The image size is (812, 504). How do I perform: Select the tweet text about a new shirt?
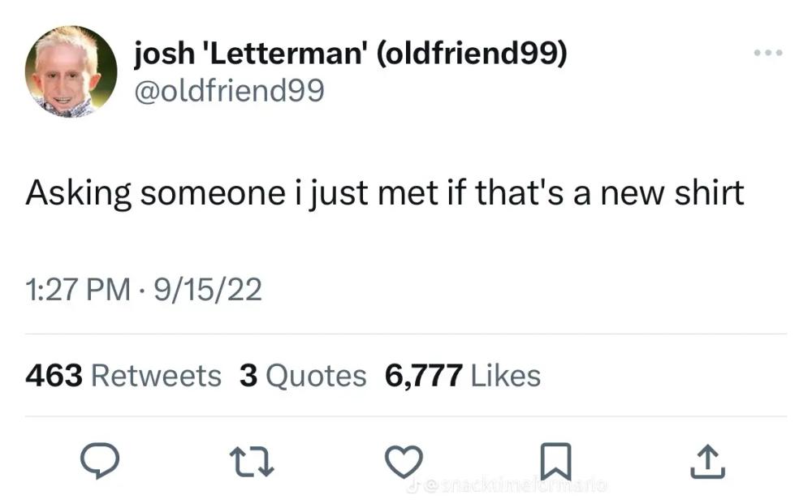click(385, 194)
